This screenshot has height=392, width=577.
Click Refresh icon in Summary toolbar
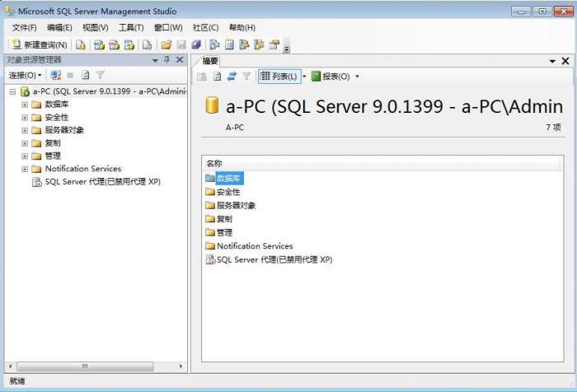[x=217, y=77]
